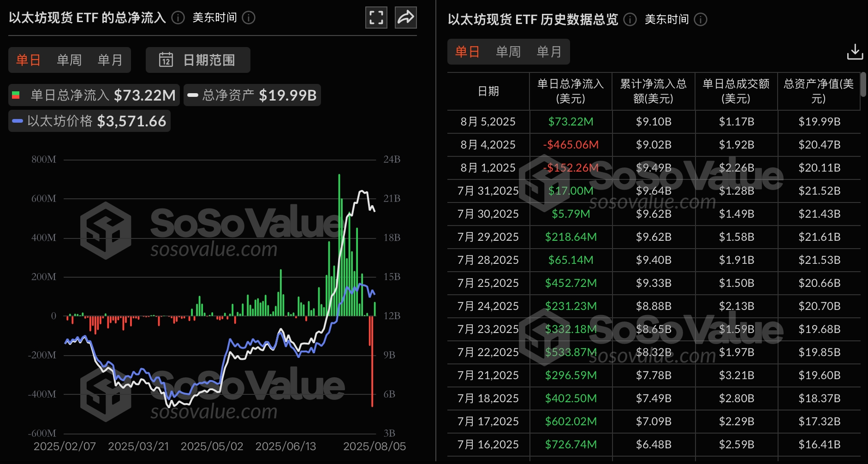Click the 2025/08/05 x-axis label
This screenshot has height=464, width=868.
[375, 446]
